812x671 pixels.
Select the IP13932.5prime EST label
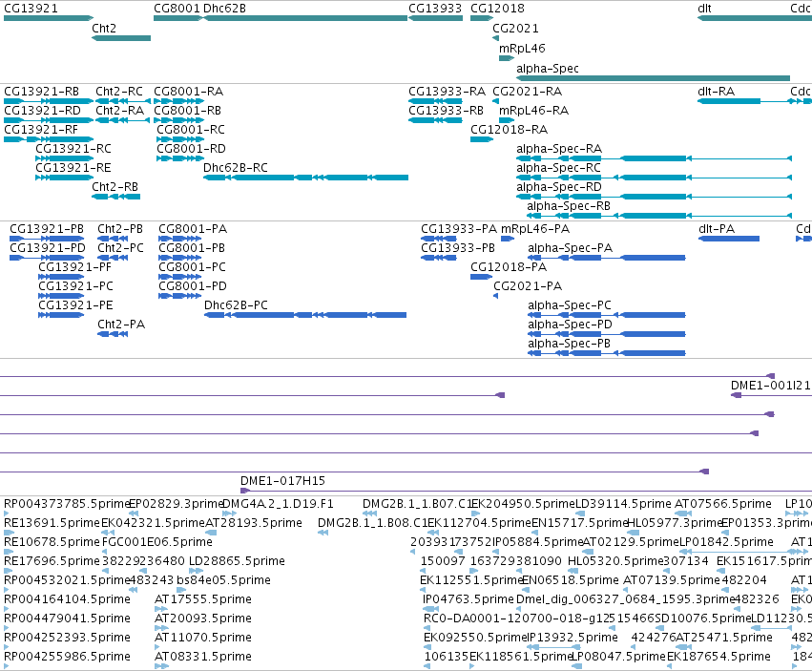click(573, 638)
